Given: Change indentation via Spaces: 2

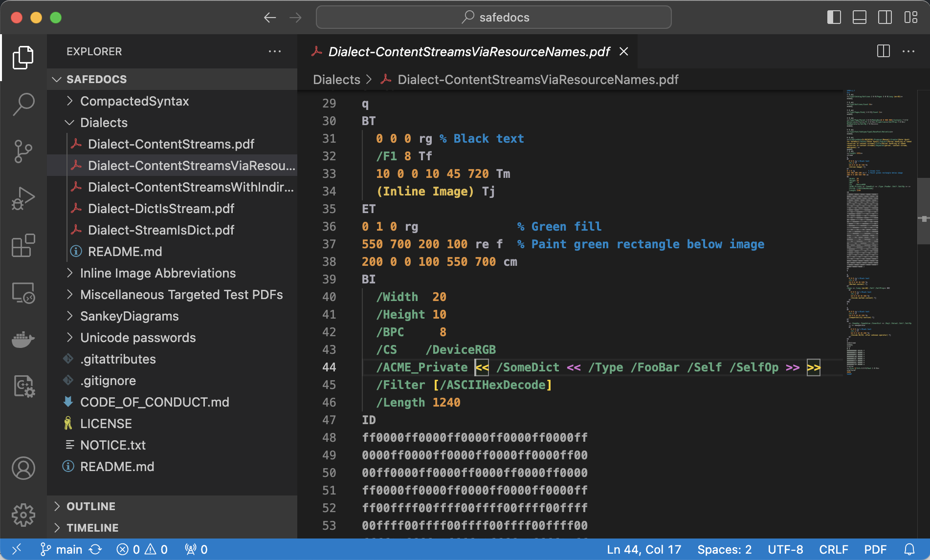Looking at the screenshot, I should (x=724, y=549).
